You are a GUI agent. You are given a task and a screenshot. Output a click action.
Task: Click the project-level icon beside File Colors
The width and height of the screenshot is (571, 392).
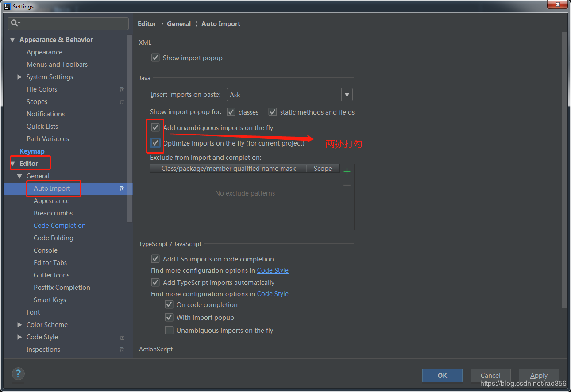122,89
